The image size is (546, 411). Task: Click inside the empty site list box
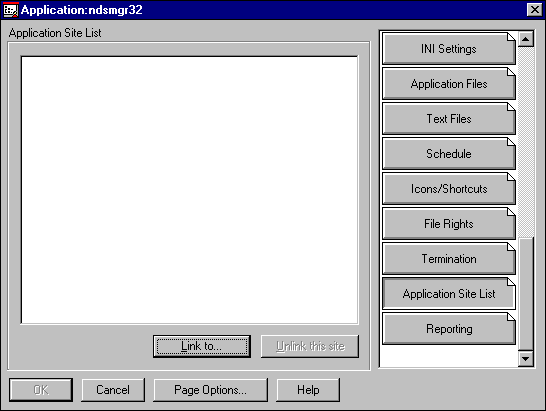coord(189,190)
